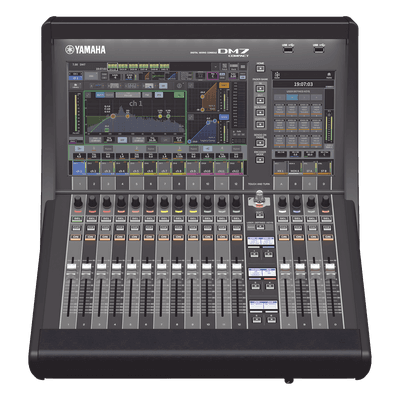Tap the first orange EQ band handle
400x400 pixels.
[x=113, y=116]
